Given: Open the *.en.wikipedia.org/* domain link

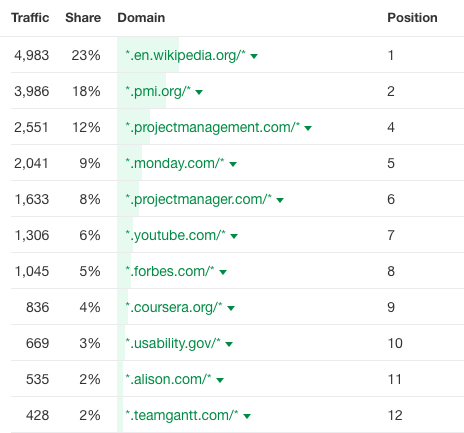Looking at the screenshot, I should tap(185, 55).
